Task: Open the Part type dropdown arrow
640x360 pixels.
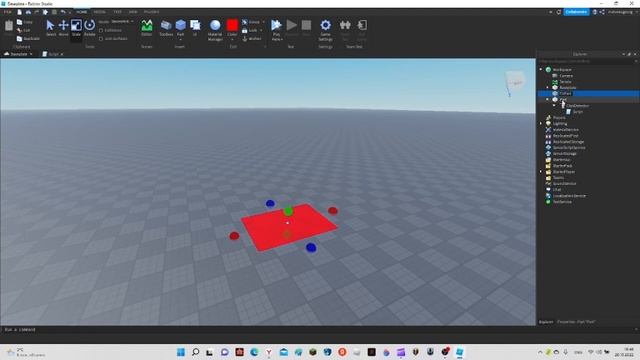Action: [x=180, y=40]
